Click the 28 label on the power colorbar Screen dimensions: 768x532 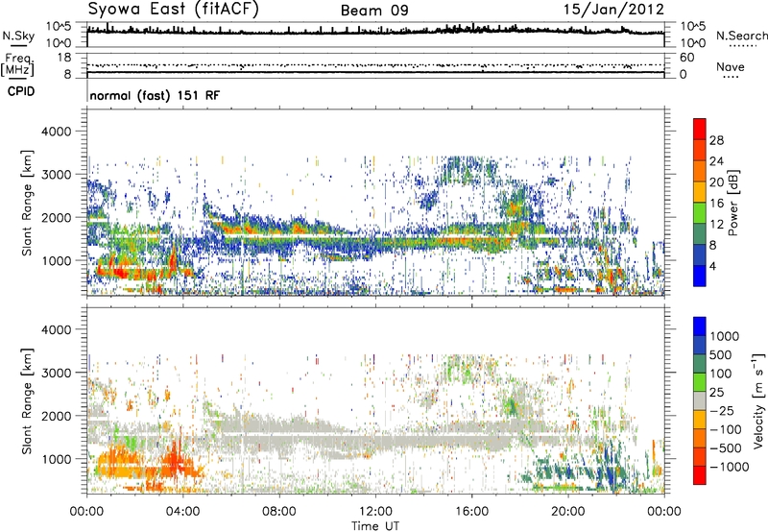[x=716, y=140]
